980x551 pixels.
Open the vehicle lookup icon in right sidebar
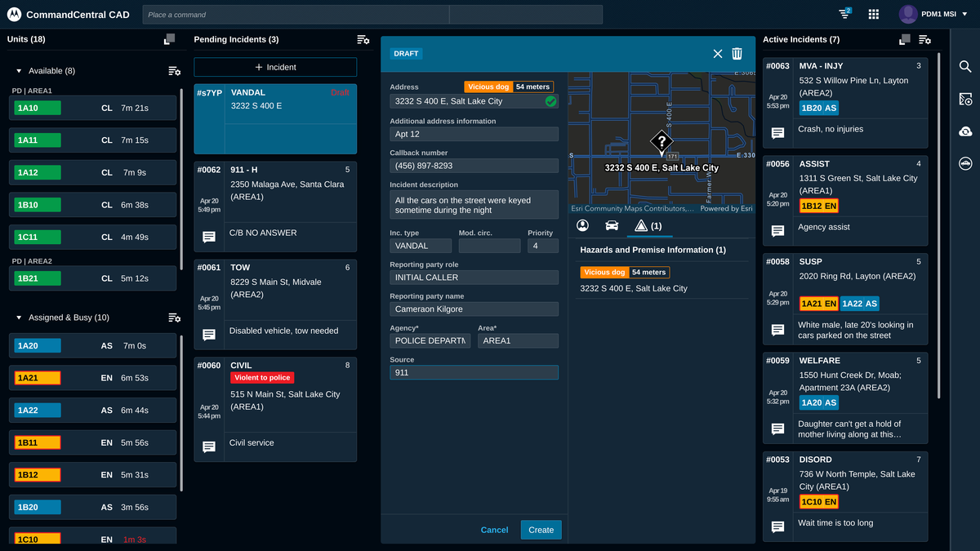965,162
